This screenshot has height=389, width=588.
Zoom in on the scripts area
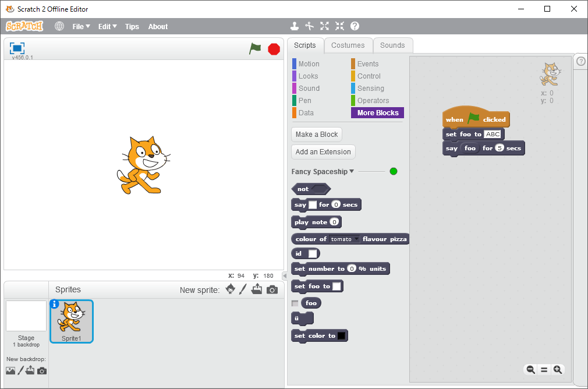pos(558,369)
